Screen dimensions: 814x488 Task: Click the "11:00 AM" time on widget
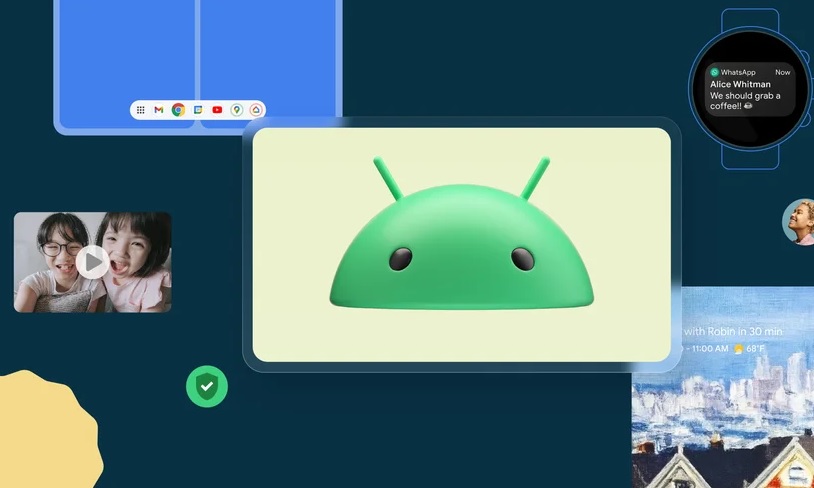point(710,348)
